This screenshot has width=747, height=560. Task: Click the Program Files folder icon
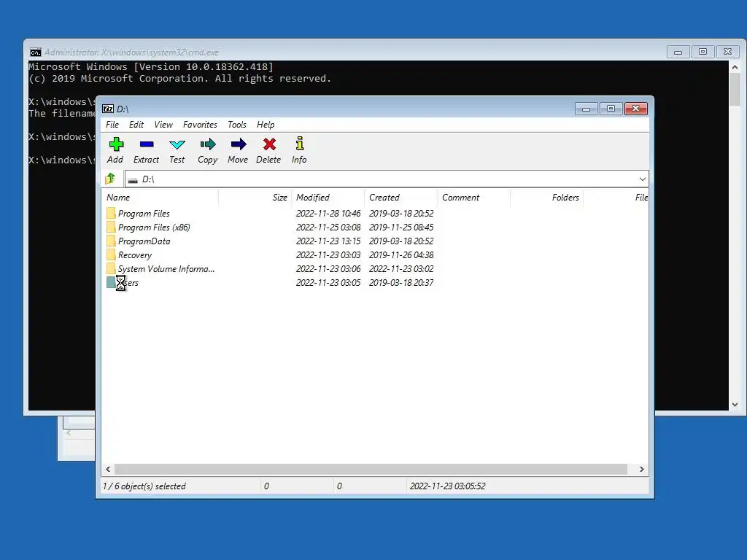111,213
